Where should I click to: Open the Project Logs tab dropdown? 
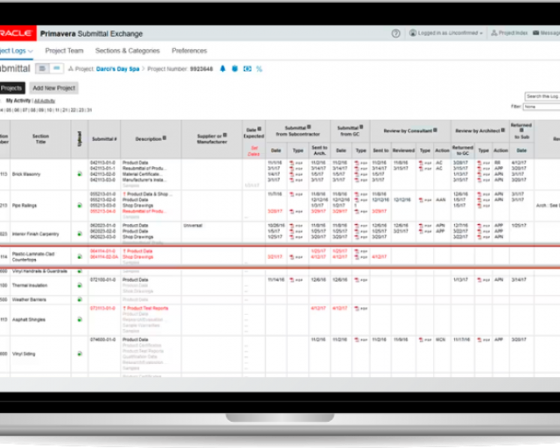click(16, 51)
